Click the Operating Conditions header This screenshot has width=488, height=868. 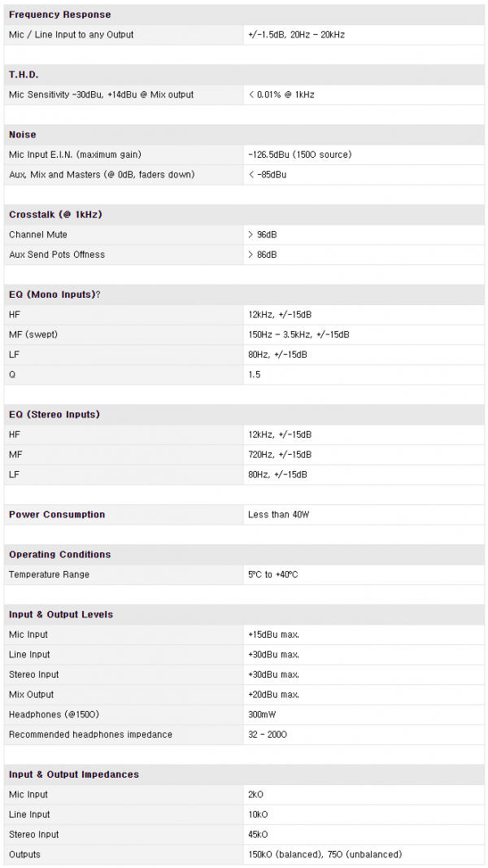(x=59, y=555)
